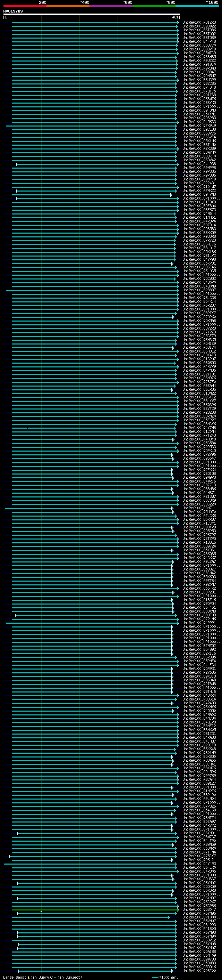Screen dimensions: 222x980
Task: Open hit UniRef100_P86048
Action: pos(199,680)
